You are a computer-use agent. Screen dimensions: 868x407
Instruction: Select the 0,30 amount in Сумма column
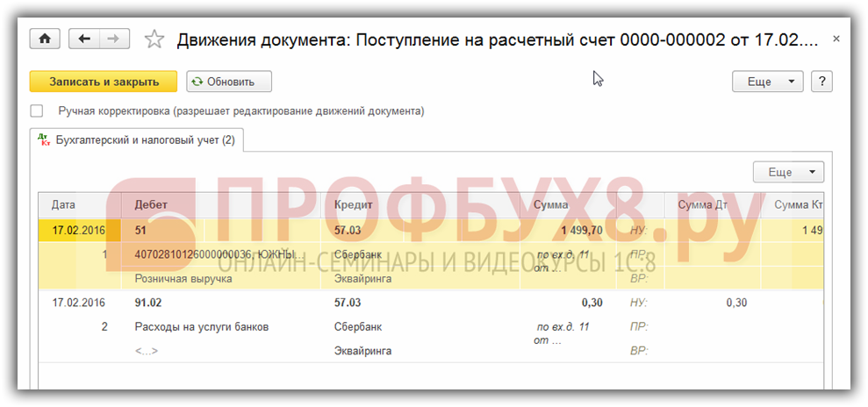pos(592,303)
